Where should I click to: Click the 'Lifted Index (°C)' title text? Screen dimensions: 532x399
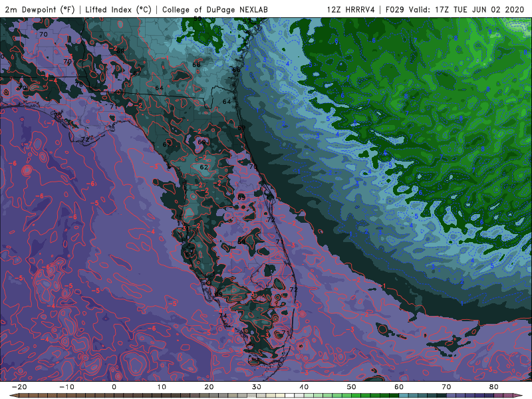[x=118, y=10]
